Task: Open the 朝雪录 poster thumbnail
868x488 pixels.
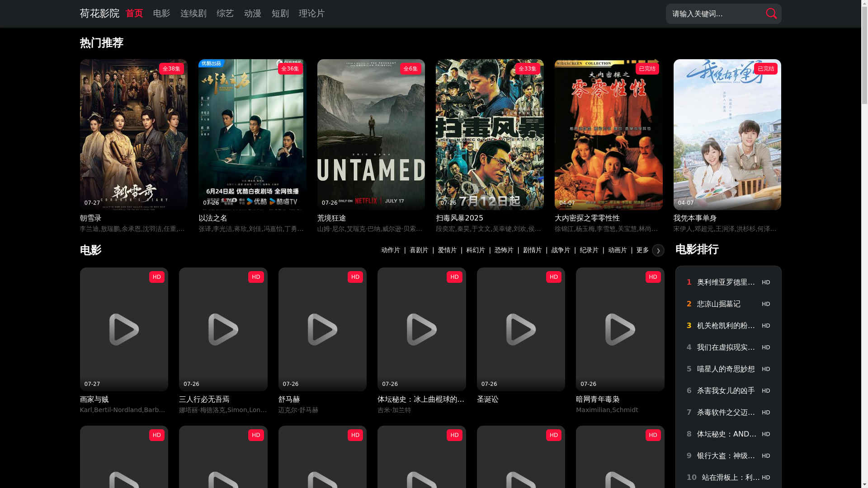Action: 134,134
